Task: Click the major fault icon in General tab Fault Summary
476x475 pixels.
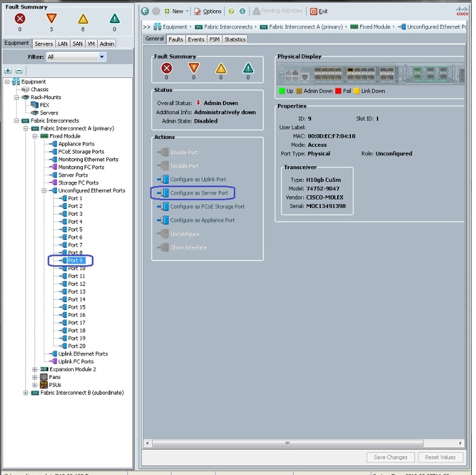Action: coord(194,68)
